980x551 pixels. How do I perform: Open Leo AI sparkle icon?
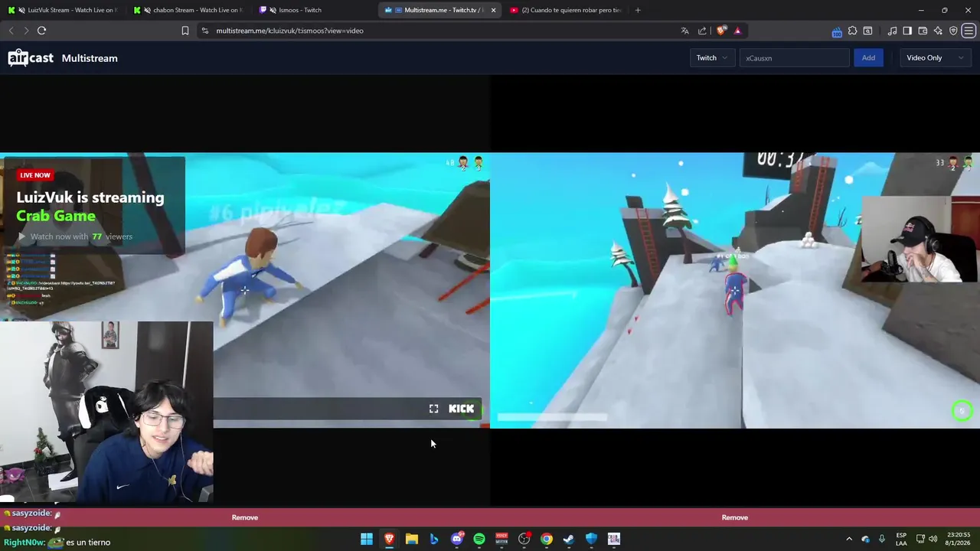click(x=938, y=31)
